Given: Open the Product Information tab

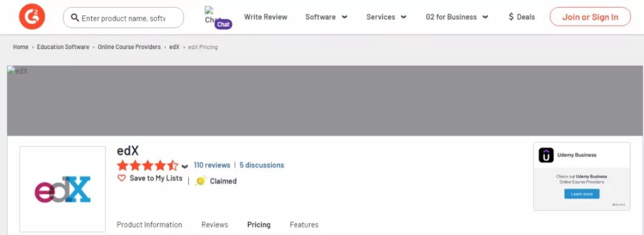Looking at the screenshot, I should coord(149,225).
